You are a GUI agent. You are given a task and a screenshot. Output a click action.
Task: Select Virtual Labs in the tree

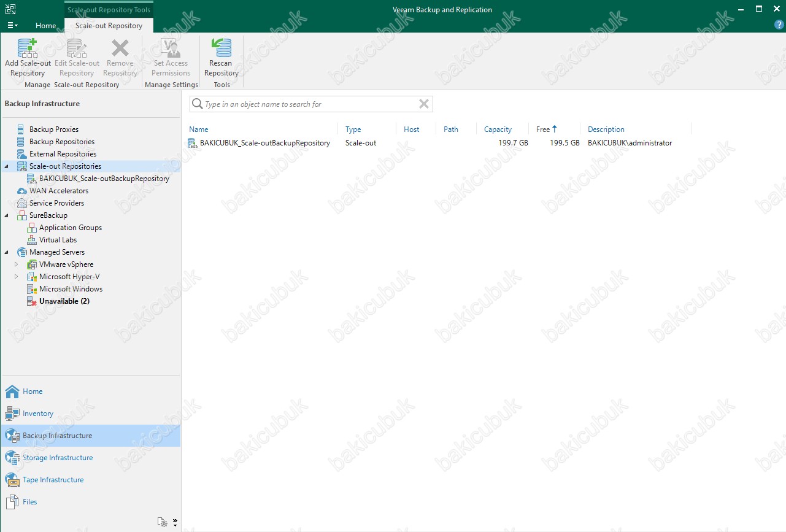[58, 240]
